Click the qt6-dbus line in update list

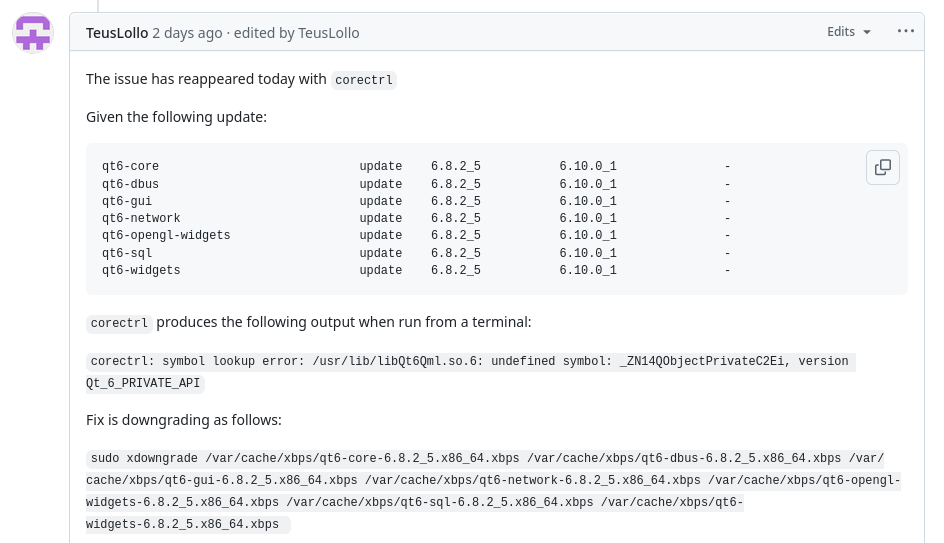coord(130,185)
